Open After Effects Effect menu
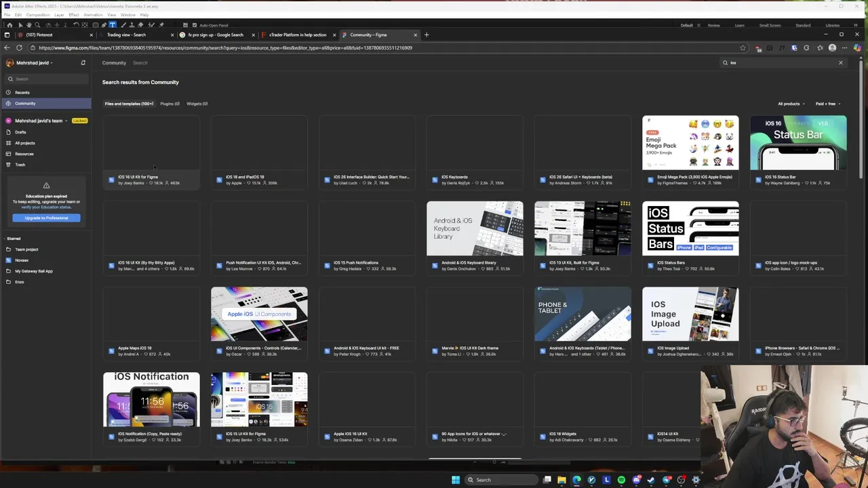Viewport: 868px width, 488px height. point(73,14)
